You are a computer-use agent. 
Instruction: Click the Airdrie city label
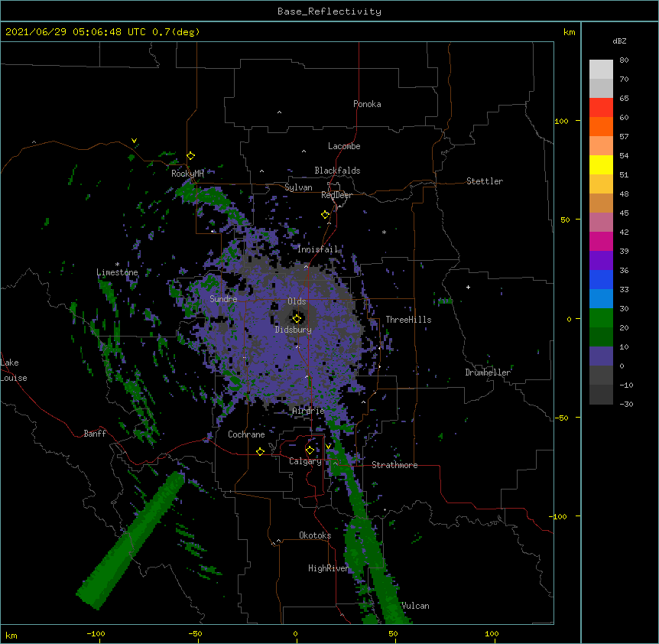[x=309, y=411]
